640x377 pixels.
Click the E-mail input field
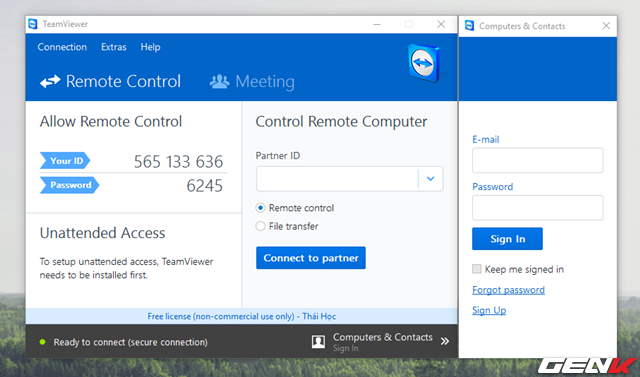point(538,160)
